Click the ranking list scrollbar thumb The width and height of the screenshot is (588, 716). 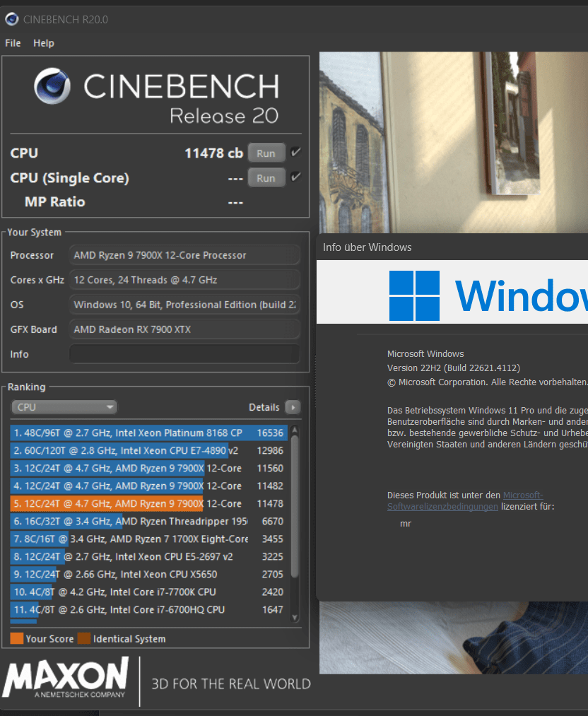(295, 507)
